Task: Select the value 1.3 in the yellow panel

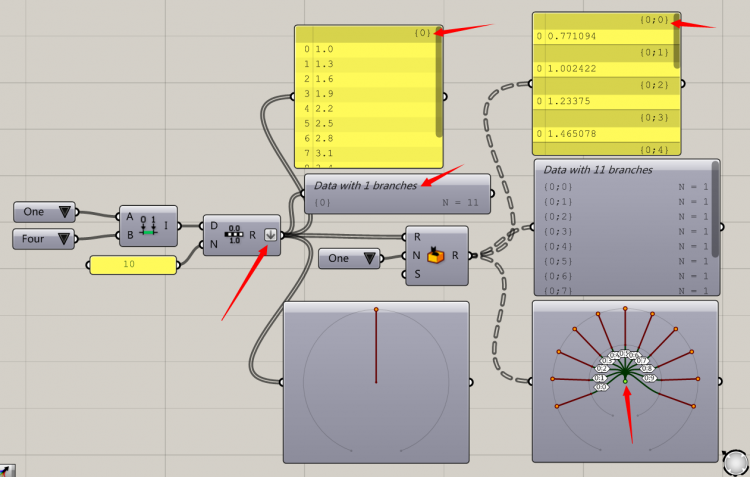Action: (324, 64)
